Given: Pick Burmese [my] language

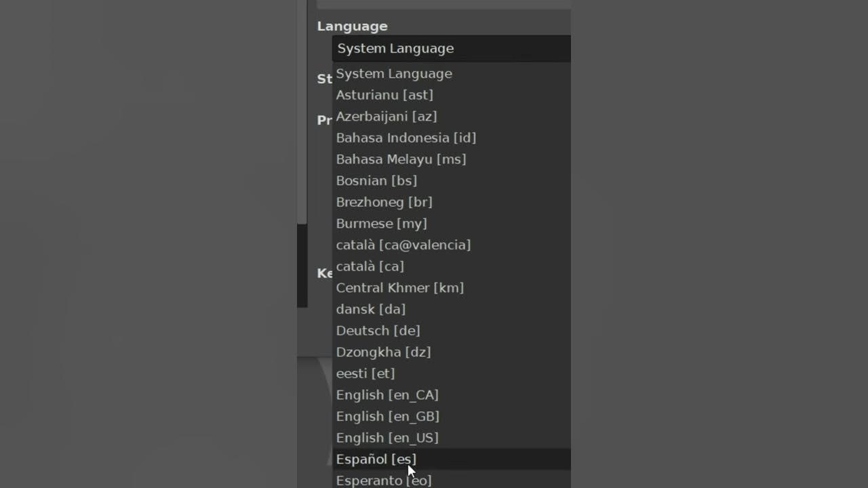Looking at the screenshot, I should click(381, 224).
